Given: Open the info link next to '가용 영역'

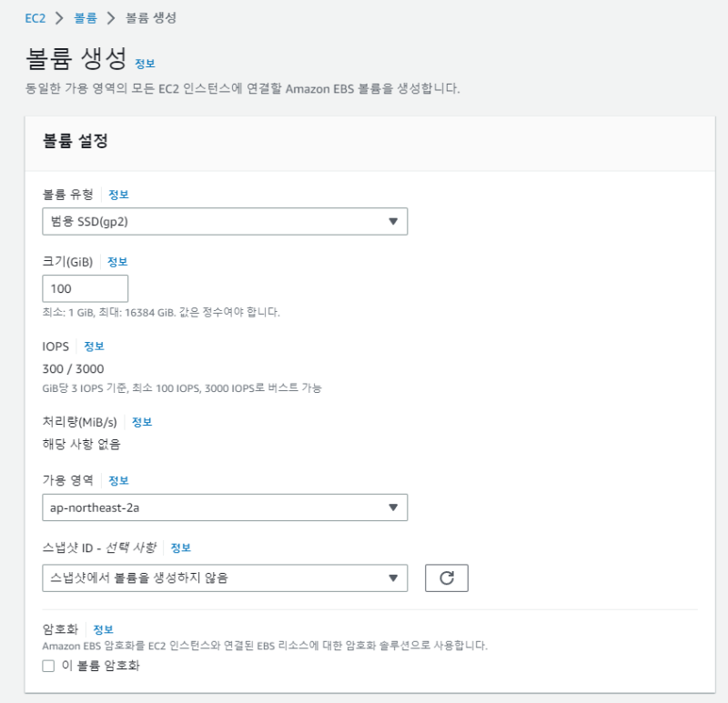Looking at the screenshot, I should [x=118, y=480].
